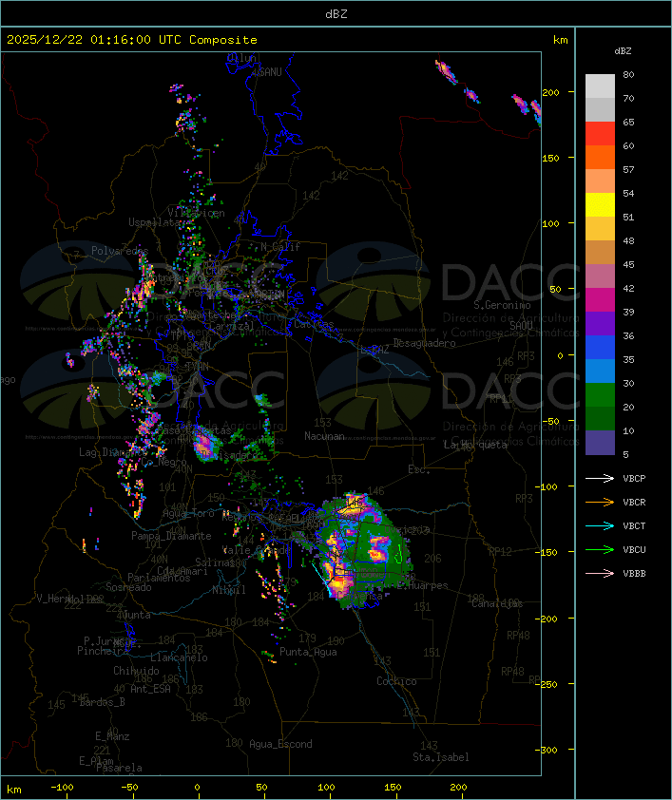Click the Pasarela place label
The height and width of the screenshot is (800, 672).
119,768
